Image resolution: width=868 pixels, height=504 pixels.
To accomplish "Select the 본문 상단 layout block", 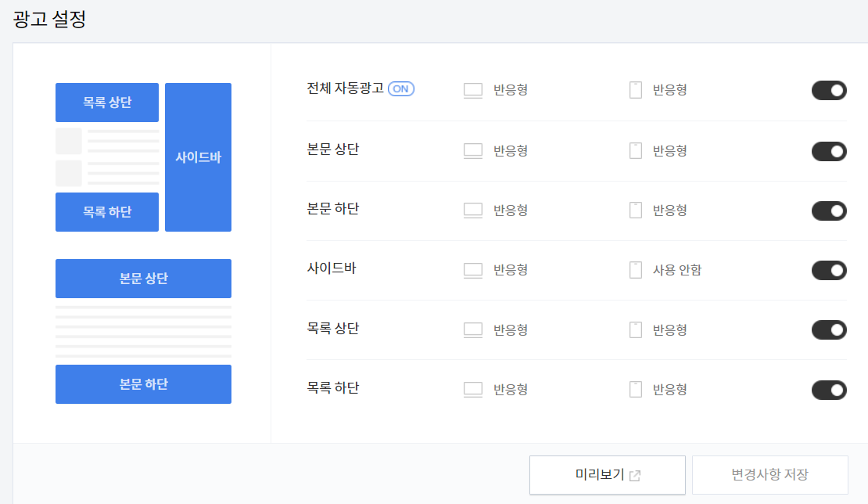I will (143, 279).
